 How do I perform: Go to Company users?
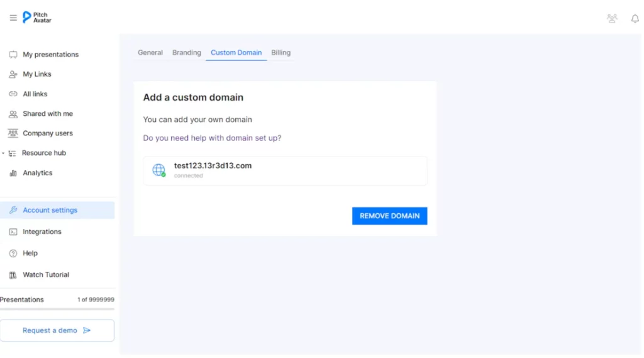click(x=48, y=133)
